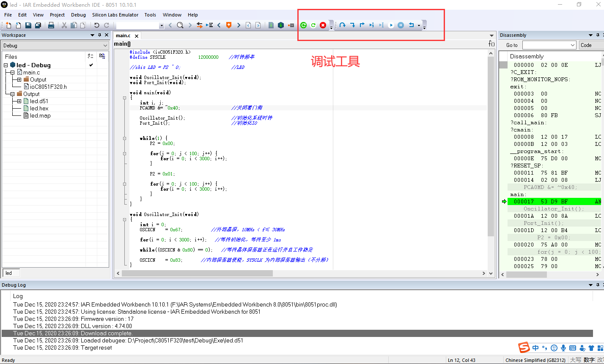Viewport: 604px width, 364px height.
Task: Click the editor horizontal scrollbar thumb
Action: coord(197,274)
